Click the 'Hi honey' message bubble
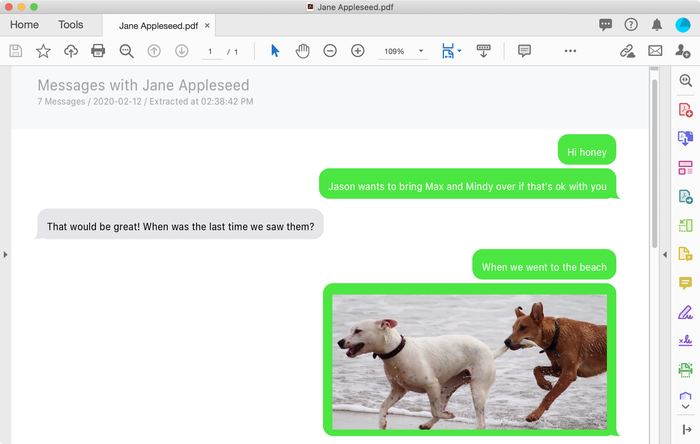 [587, 150]
